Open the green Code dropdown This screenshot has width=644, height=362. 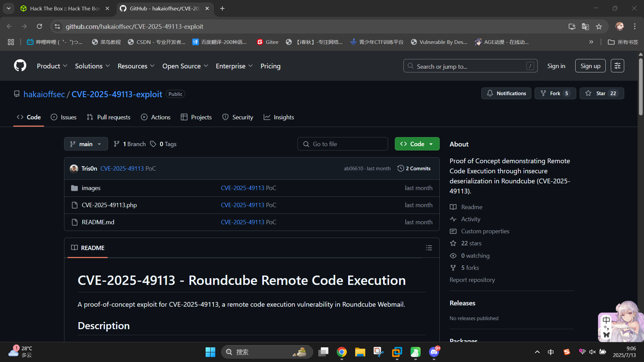point(417,144)
